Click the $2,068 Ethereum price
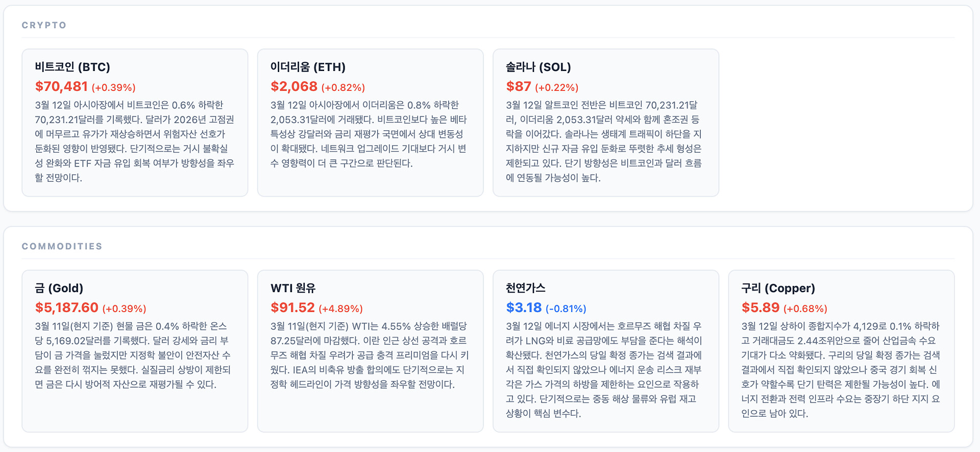This screenshot has width=980, height=452. [294, 87]
